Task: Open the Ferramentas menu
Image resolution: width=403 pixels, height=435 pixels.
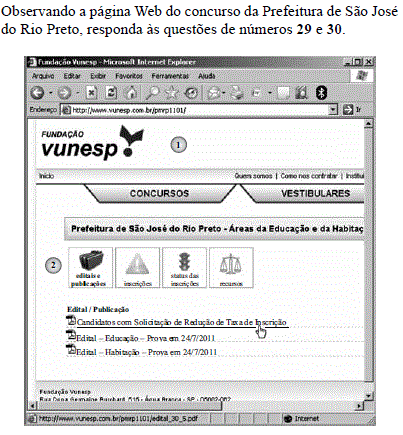Action: (x=170, y=76)
